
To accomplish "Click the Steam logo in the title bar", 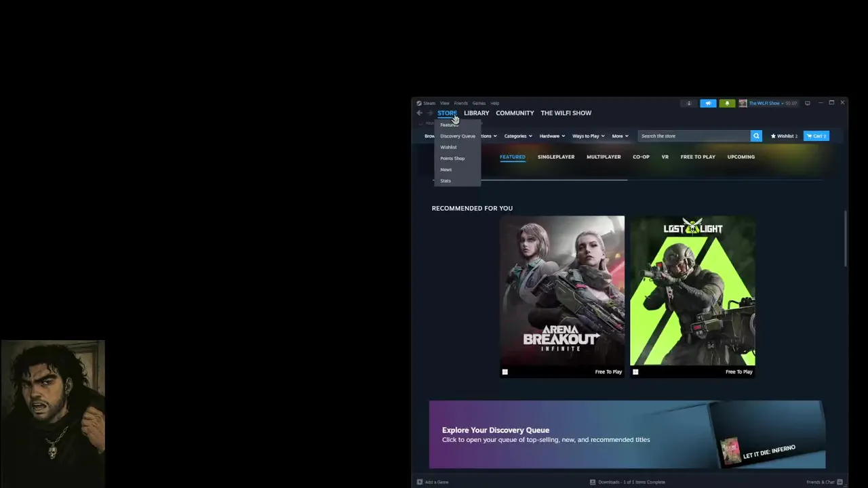I will coord(419,103).
